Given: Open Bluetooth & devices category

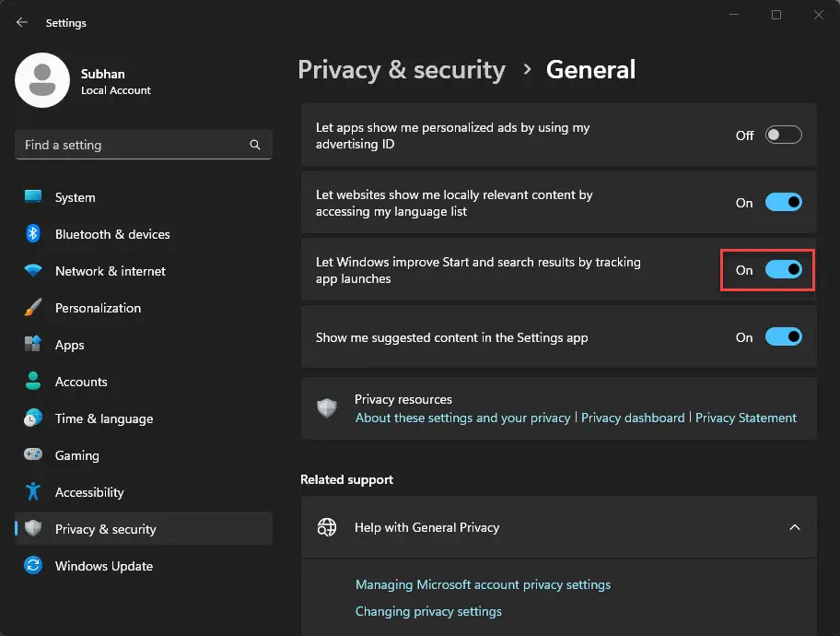Looking at the screenshot, I should tap(112, 234).
